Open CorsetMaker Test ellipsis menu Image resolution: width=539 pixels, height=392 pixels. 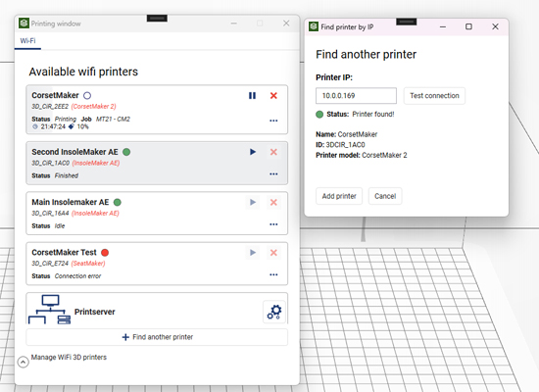click(x=273, y=274)
